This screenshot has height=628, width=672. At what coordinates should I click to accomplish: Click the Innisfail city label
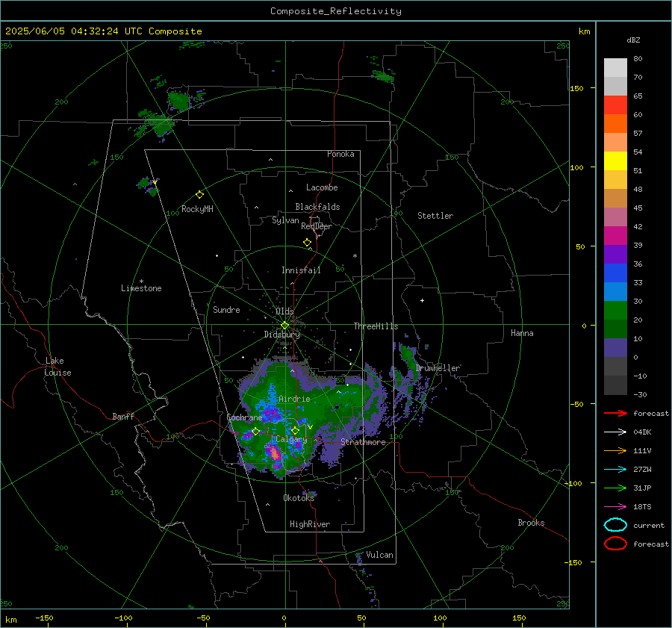301,270
